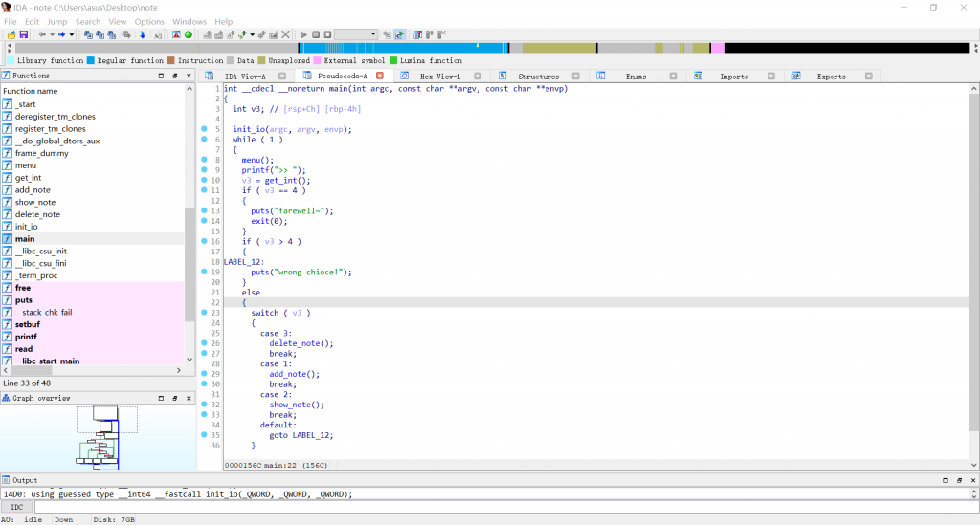Image resolution: width=980 pixels, height=525 pixels.
Task: Open dropdown arrow next to green plus icon
Action: pyautogui.click(x=253, y=35)
